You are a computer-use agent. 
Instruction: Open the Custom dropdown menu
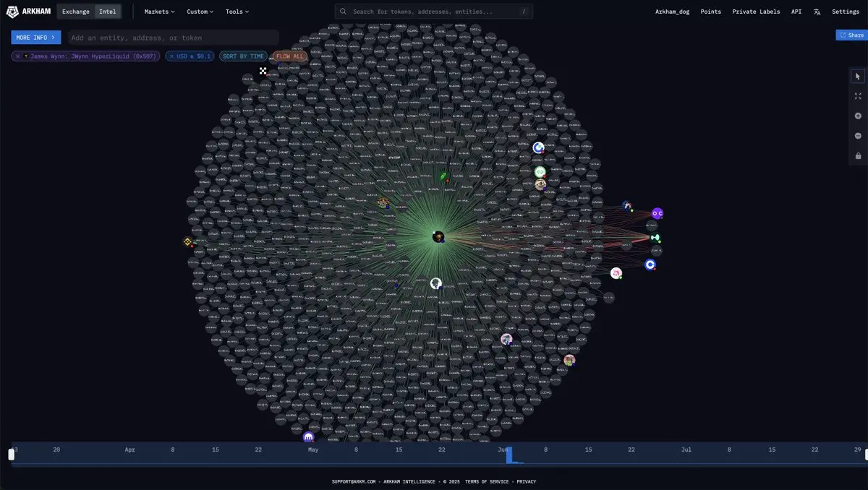(200, 12)
